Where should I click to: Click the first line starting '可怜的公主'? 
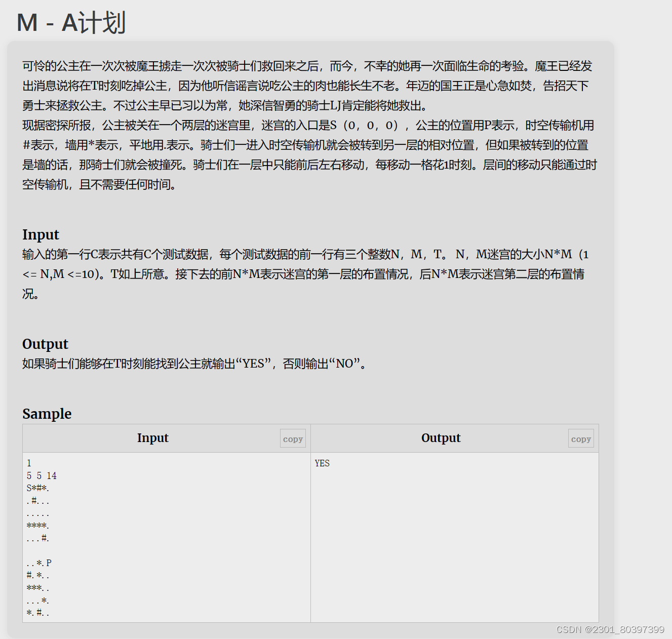[x=307, y=66]
